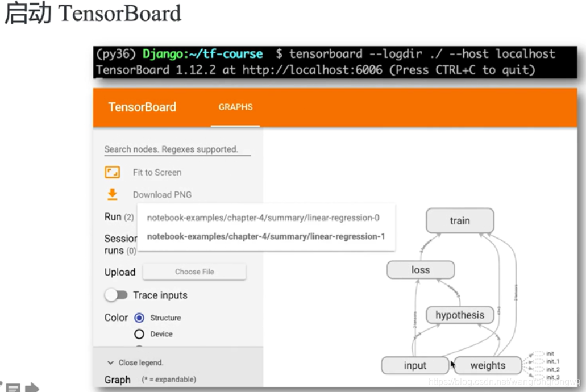
Task: Click the Fit to Screen icon
Action: tap(112, 172)
